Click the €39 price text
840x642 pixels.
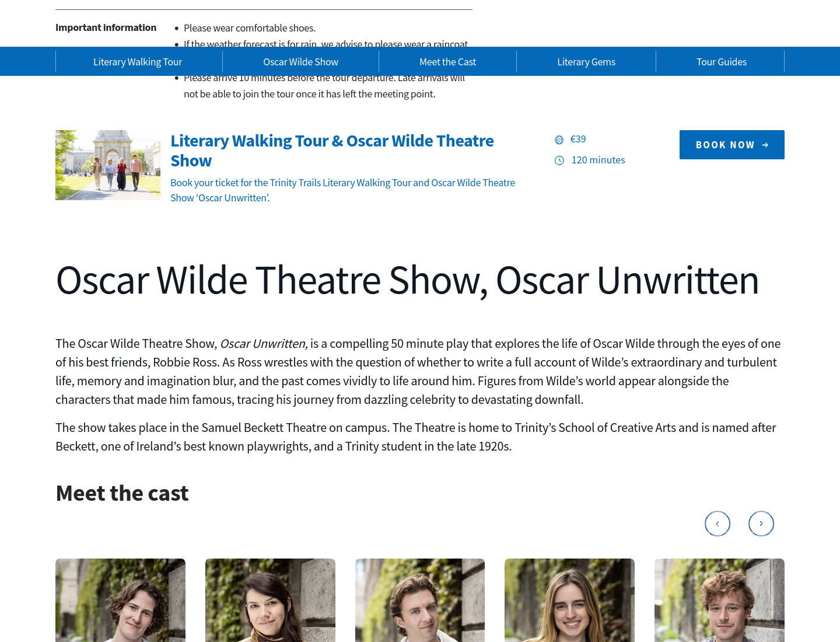578,139
